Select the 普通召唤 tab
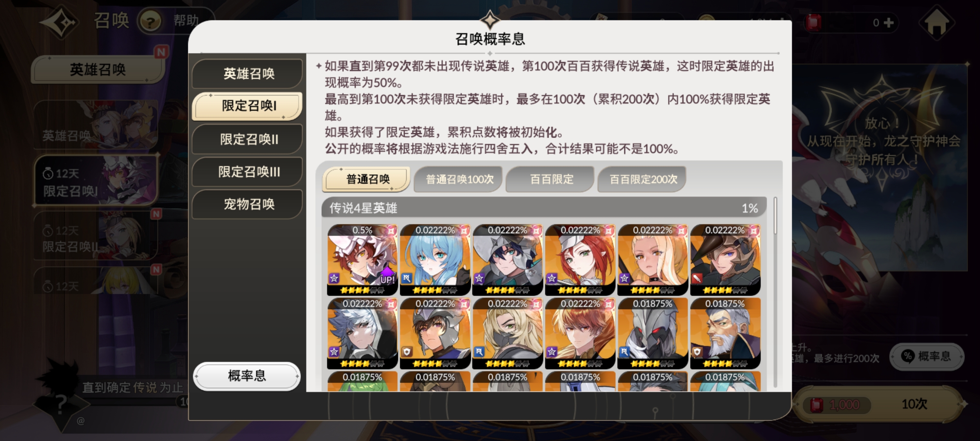980x441 pixels. point(367,179)
